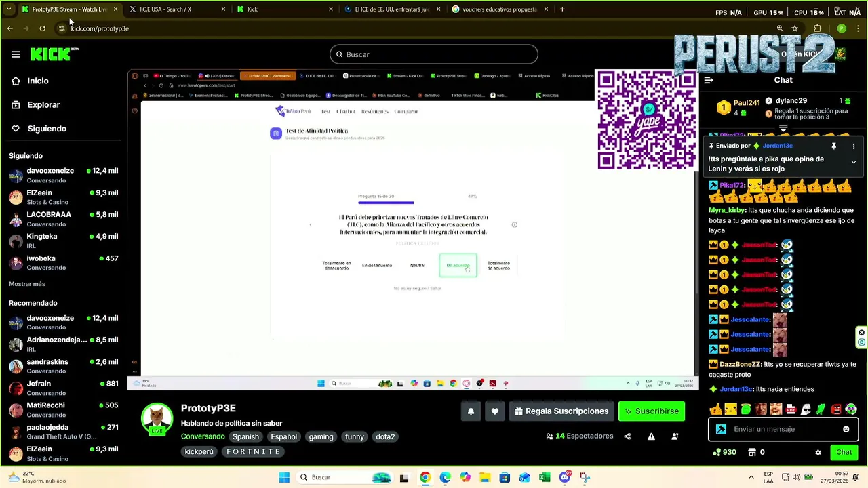Image resolution: width=868 pixels, height=488 pixels.
Task: Open pinned message three-dot options
Action: point(854,146)
